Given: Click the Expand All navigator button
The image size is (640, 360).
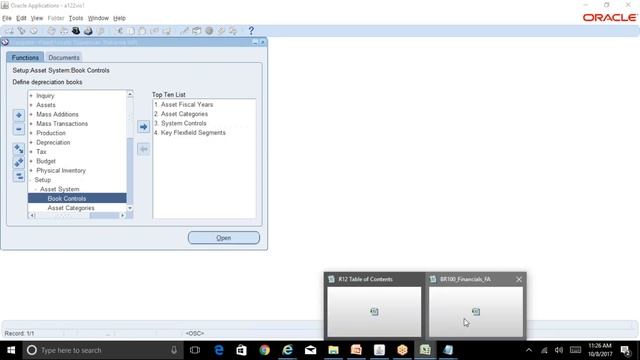Looking at the screenshot, I should pyautogui.click(x=19, y=162).
